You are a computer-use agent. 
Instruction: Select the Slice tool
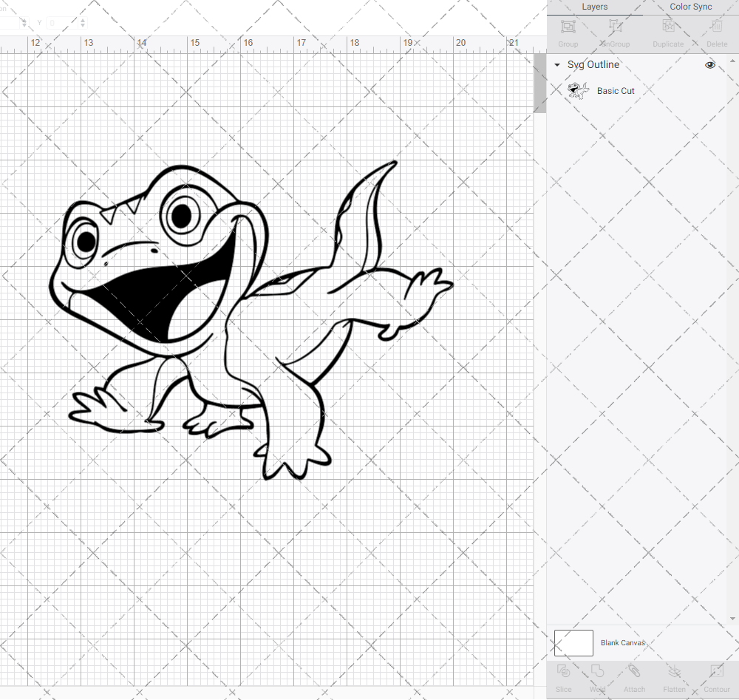pos(563,672)
